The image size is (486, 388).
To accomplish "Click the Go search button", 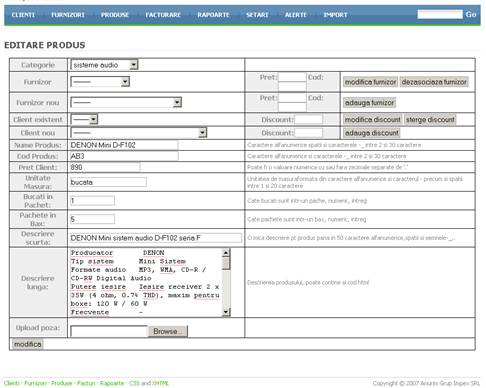I will click(471, 14).
